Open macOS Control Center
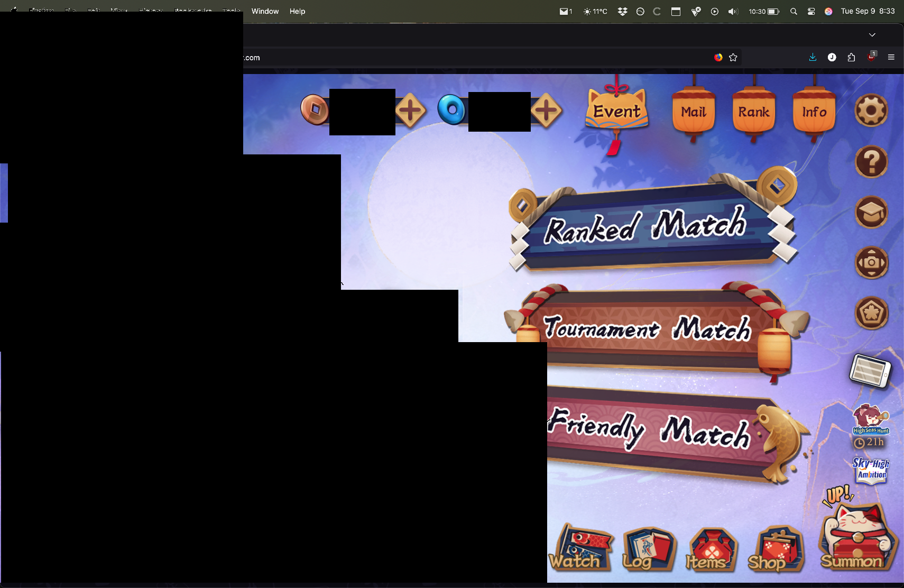This screenshot has height=588, width=904. [811, 11]
